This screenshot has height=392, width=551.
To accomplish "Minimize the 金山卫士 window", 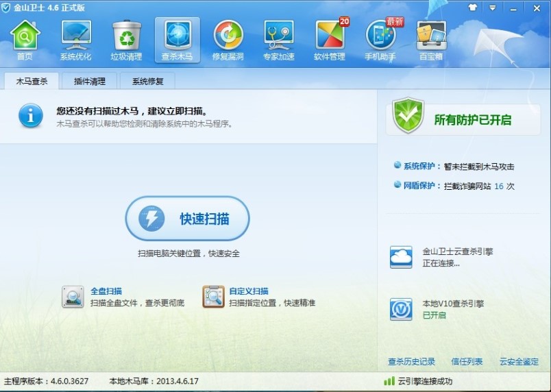I will point(513,8).
